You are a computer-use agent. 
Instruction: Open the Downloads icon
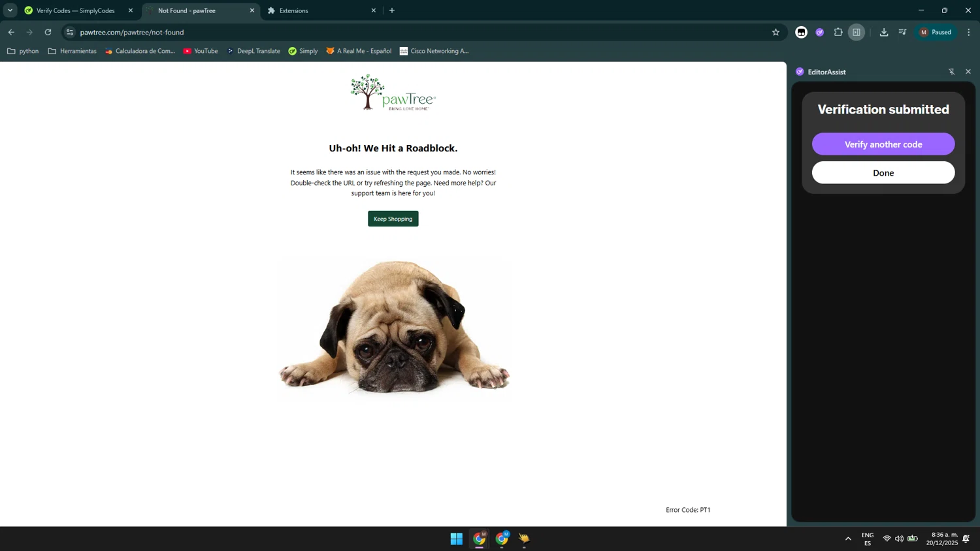tap(884, 32)
